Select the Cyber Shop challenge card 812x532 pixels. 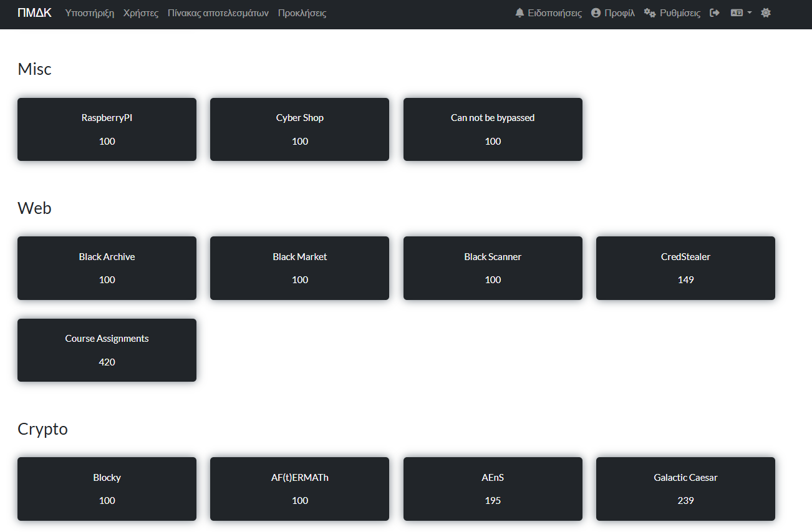(299, 129)
